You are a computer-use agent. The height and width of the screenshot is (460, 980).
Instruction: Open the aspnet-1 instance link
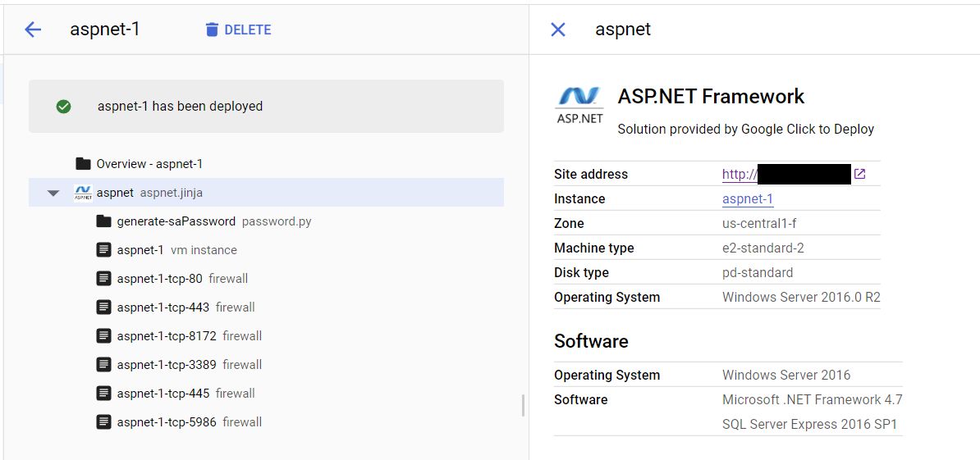748,199
